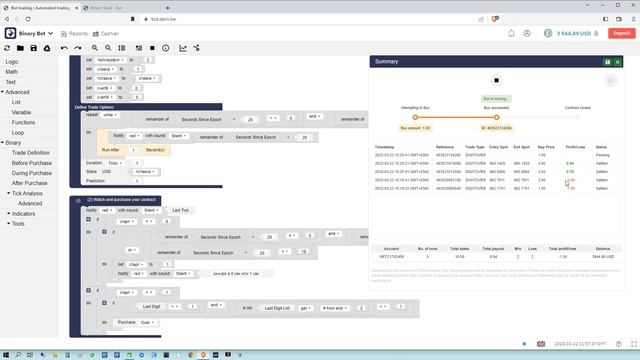Toggle the nested if plus icon above 'or'

pyautogui.click(x=104, y=232)
